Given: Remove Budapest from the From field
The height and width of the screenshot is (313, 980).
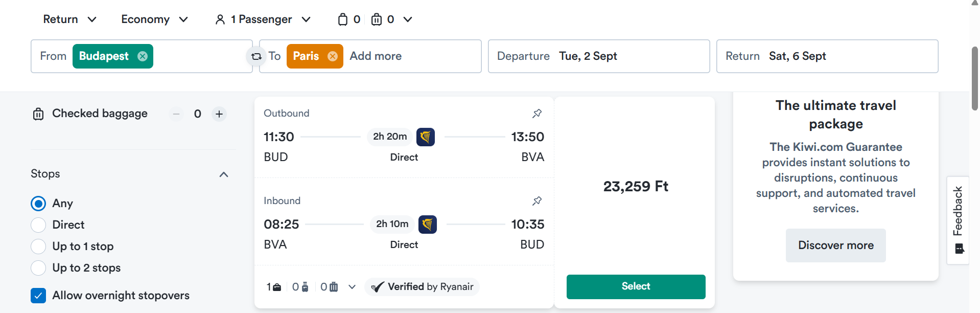Looking at the screenshot, I should [143, 56].
